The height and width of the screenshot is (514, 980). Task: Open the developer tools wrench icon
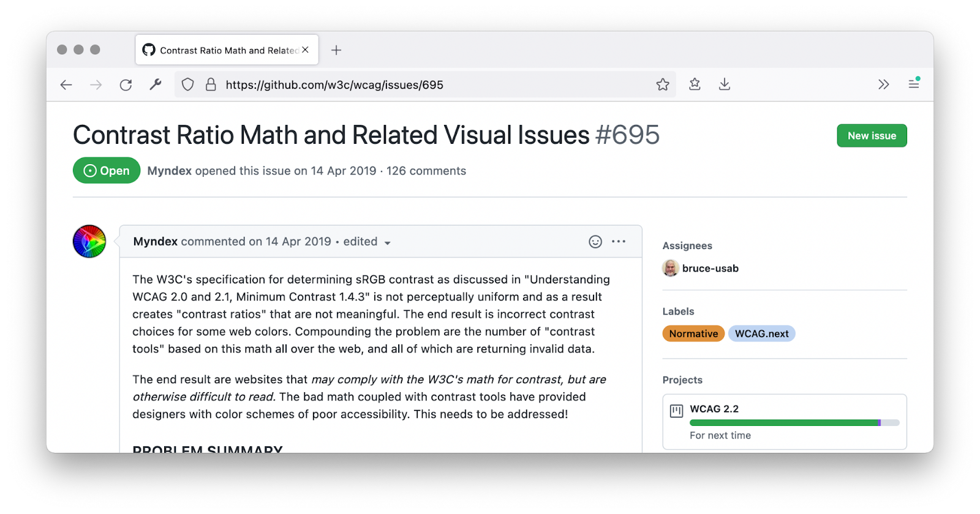(156, 84)
